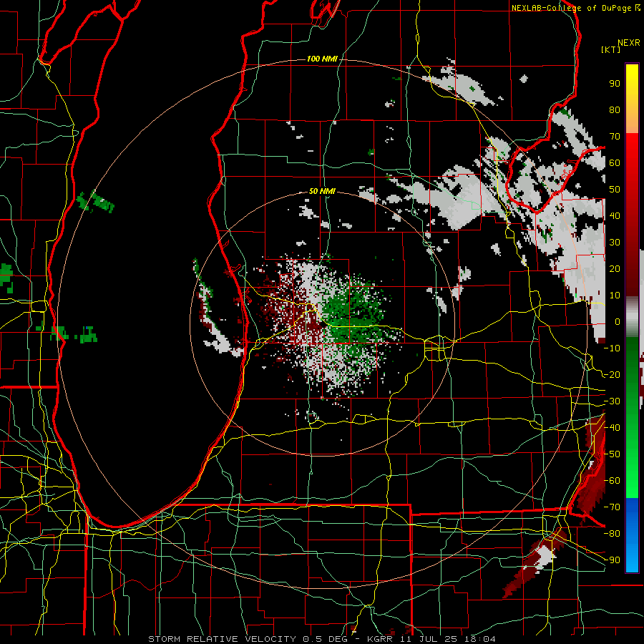Click the 50 value on the velocity scale
The height and width of the screenshot is (644, 644).
615,190
